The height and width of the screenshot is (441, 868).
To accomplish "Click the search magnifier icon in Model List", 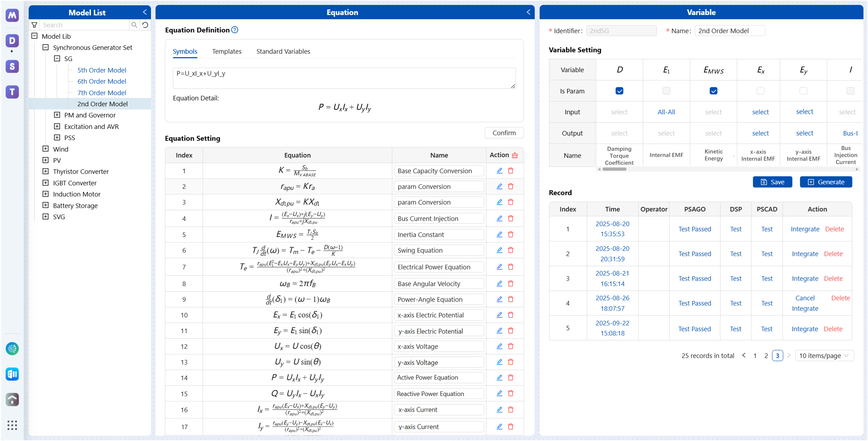I will tap(134, 25).
